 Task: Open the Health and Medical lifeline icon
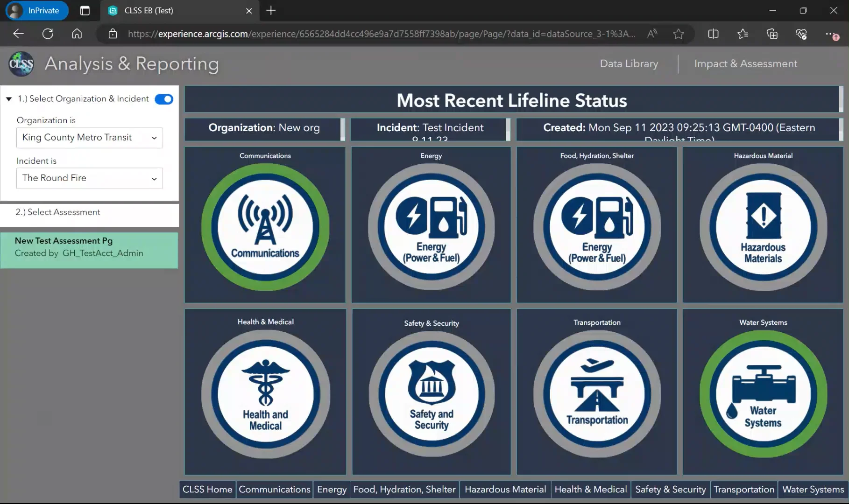[265, 394]
